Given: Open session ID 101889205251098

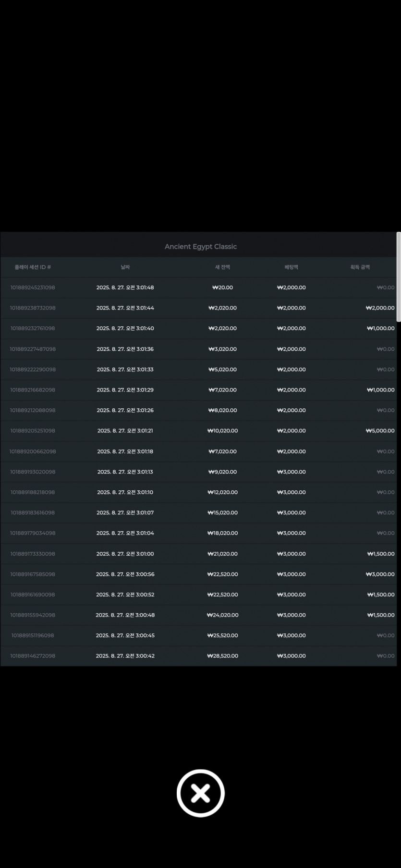Looking at the screenshot, I should pyautogui.click(x=33, y=431).
